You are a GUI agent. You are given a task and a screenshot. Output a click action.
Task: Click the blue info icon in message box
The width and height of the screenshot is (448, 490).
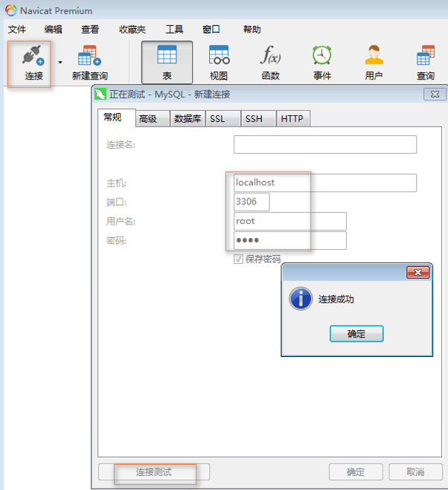click(301, 299)
